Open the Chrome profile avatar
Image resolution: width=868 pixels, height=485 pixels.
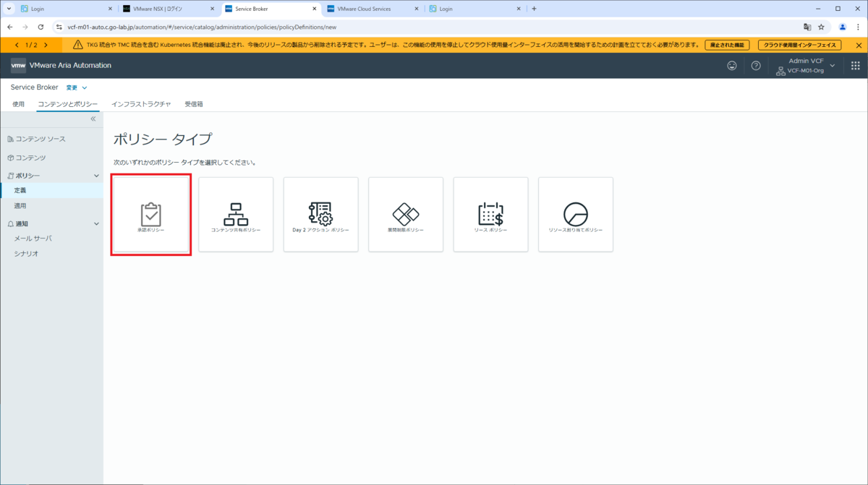[843, 27]
